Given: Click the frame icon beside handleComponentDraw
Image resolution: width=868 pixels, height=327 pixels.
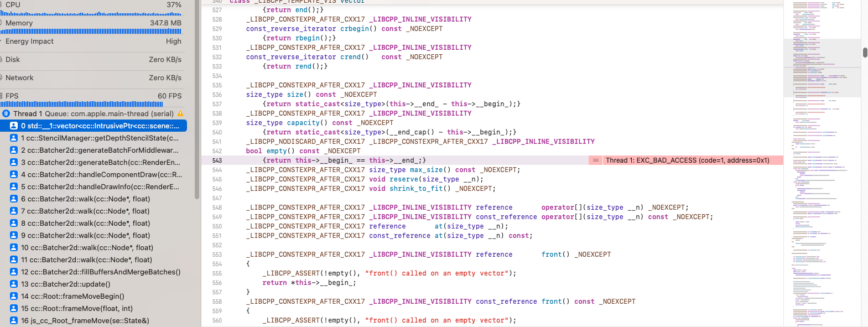Looking at the screenshot, I should [x=14, y=174].
